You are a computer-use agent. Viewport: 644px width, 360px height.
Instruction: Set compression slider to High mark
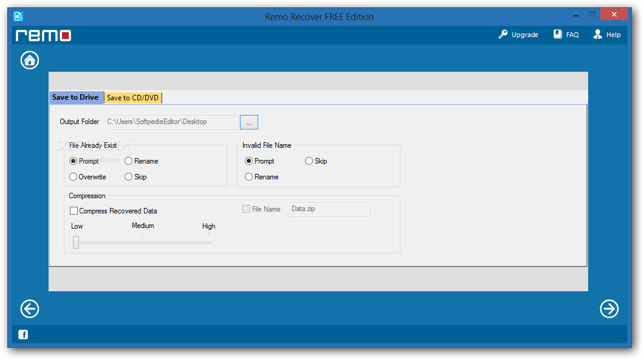click(208, 235)
